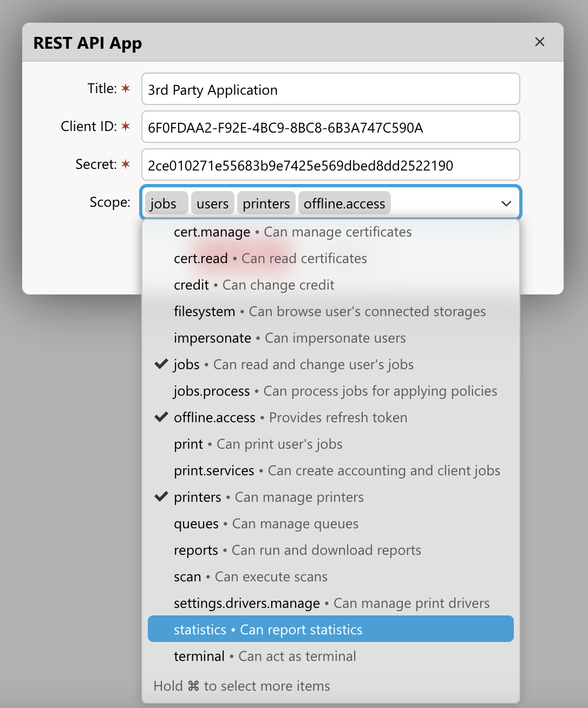Choose the settings.drivers.manage scope

click(331, 603)
